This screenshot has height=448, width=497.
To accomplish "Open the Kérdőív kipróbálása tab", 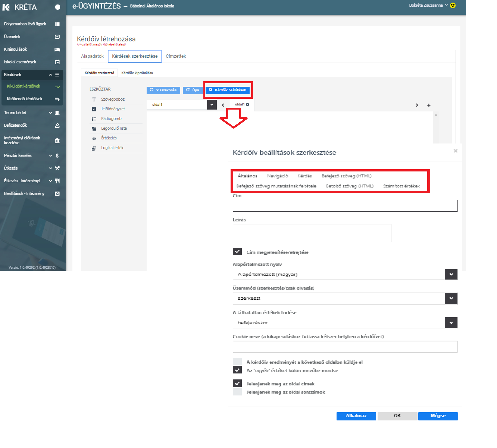I will [x=137, y=73].
